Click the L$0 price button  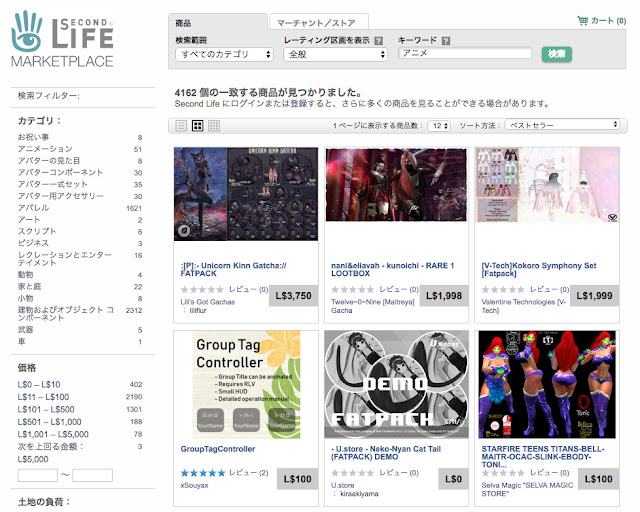pos(453,479)
